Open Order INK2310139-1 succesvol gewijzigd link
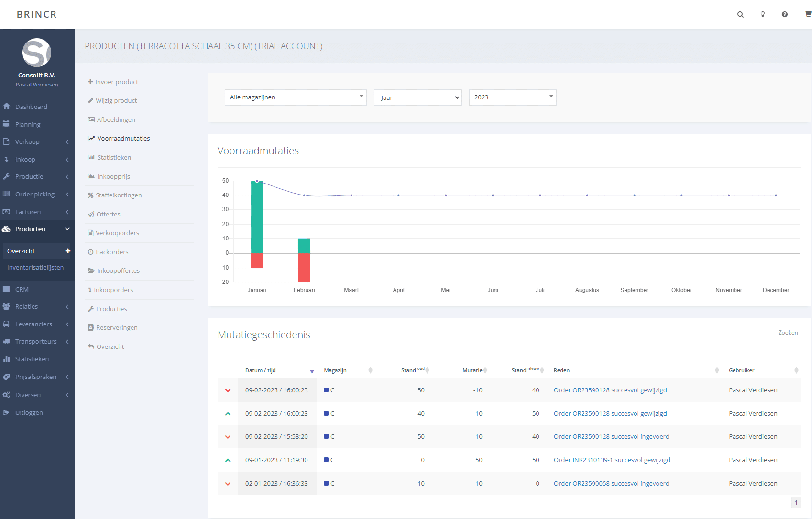 point(612,460)
